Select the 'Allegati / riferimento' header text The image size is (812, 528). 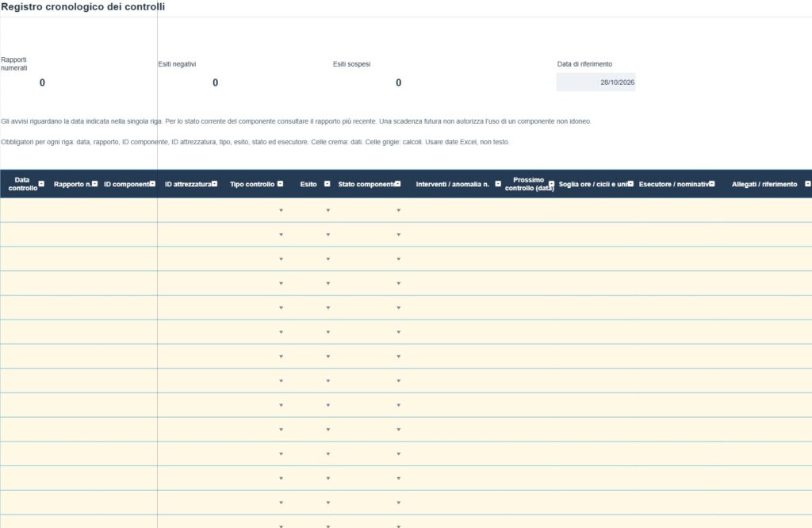click(x=764, y=184)
